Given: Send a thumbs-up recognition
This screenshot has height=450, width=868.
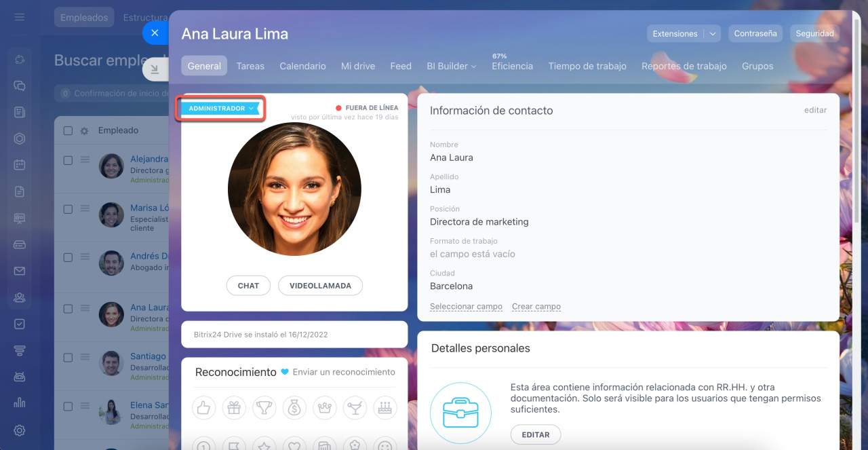Looking at the screenshot, I should click(x=204, y=408).
